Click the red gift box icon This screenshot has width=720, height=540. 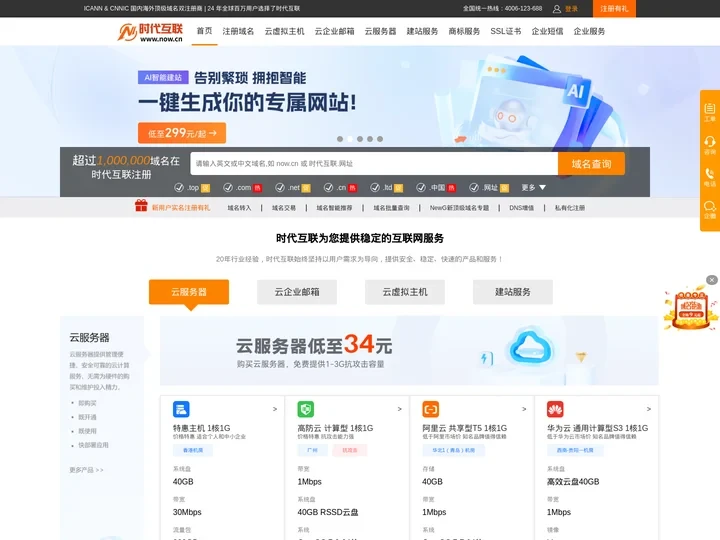tap(141, 205)
